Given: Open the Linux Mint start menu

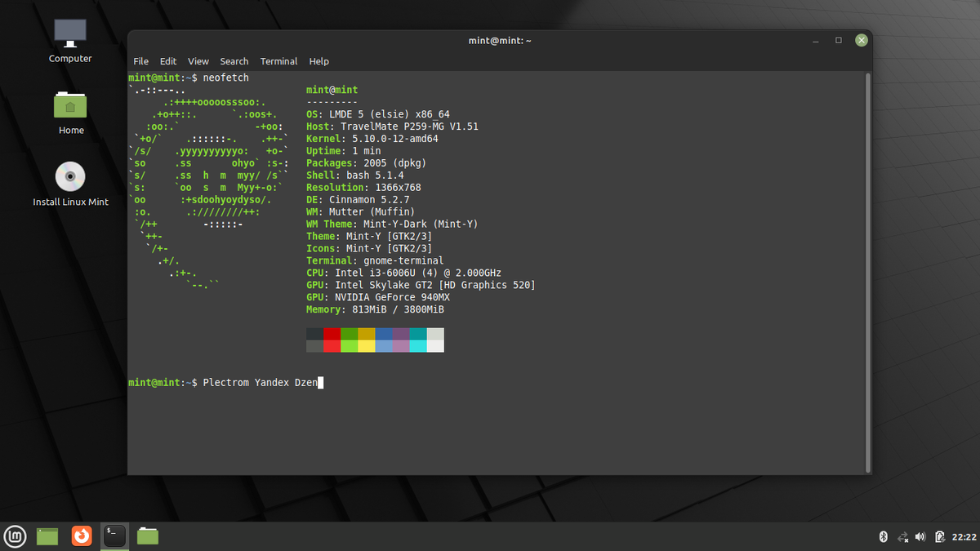Looking at the screenshot, I should 16,536.
